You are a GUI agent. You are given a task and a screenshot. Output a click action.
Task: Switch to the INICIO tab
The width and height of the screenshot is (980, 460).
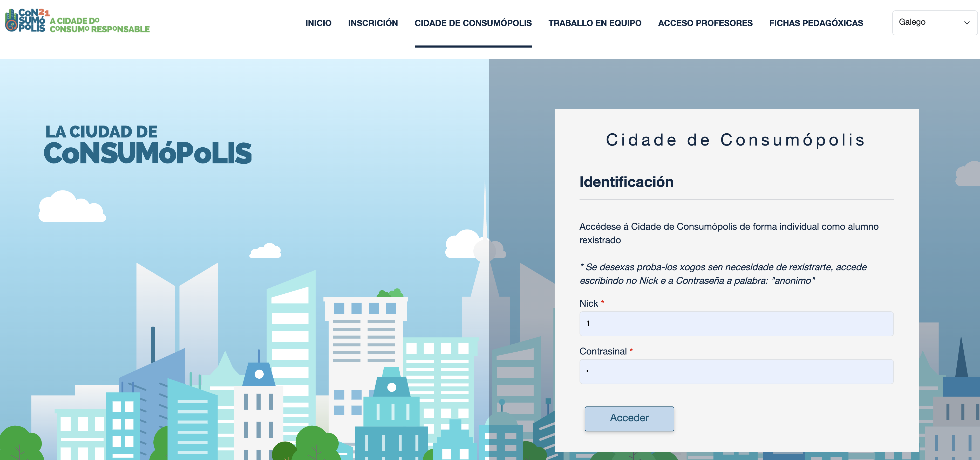pos(318,23)
